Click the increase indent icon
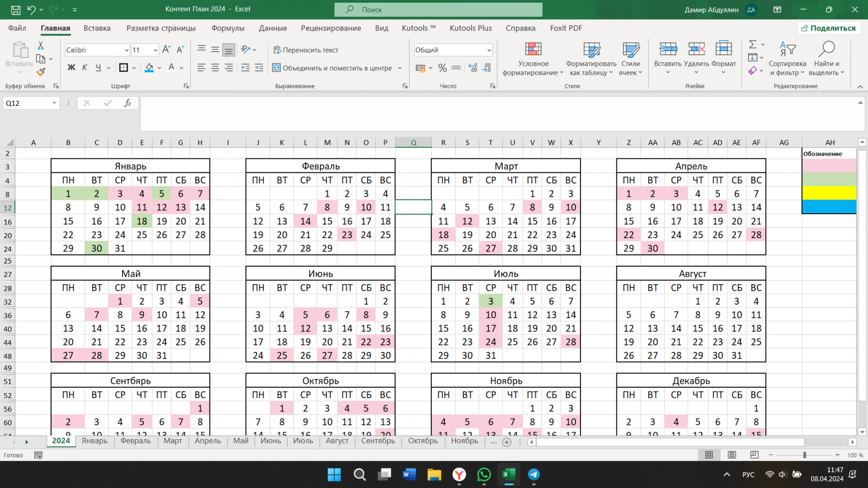 [259, 68]
